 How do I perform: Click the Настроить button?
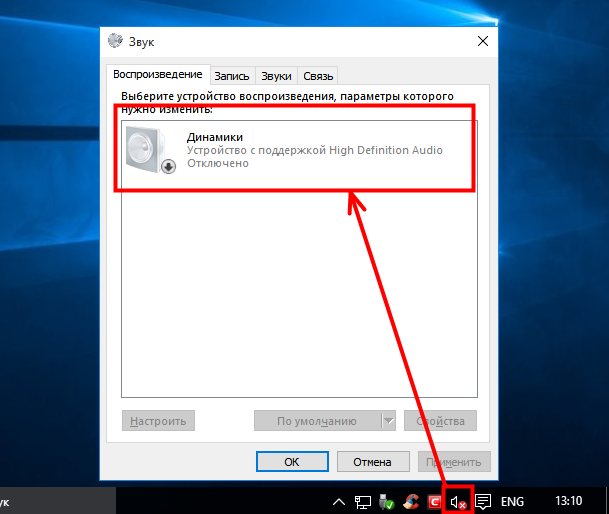click(158, 421)
